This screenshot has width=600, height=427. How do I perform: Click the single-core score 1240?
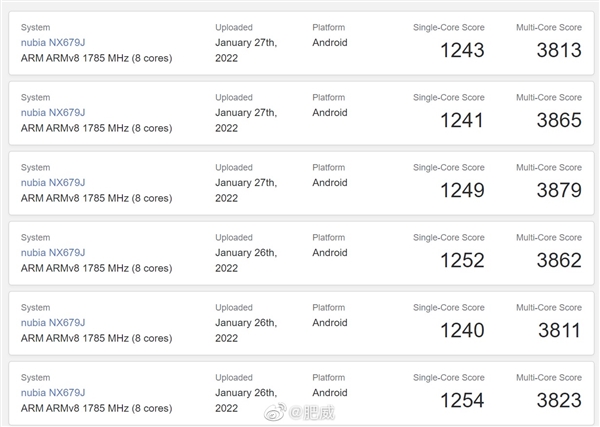[x=462, y=331]
